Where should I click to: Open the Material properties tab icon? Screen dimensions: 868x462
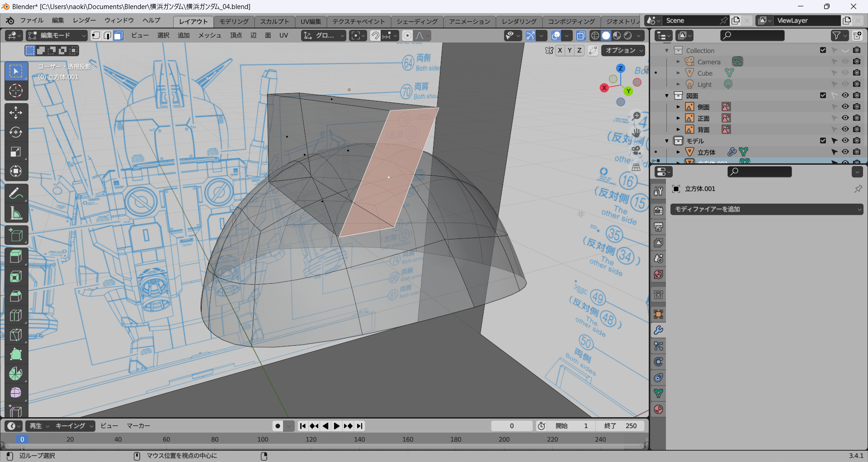658,410
